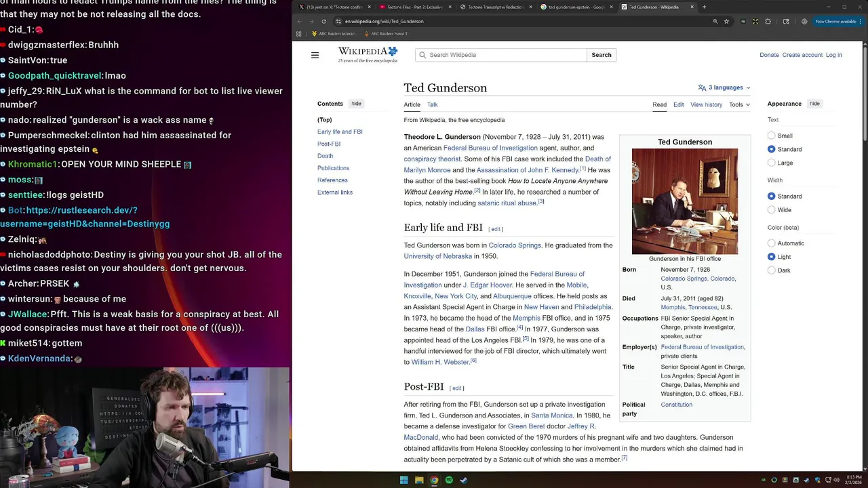Screen dimensions: 868x488
Task: Open Windows Start menu on taskbar
Action: tap(403, 480)
